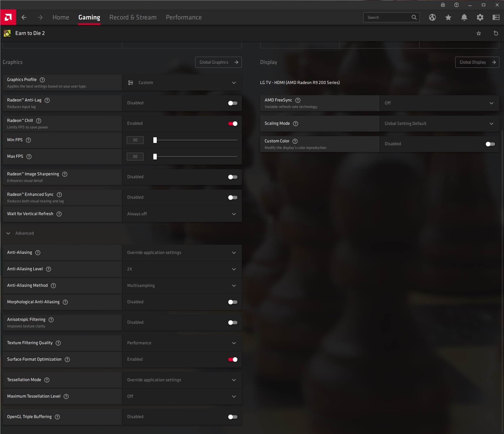
Task: Open Maximum Tessellation Level dropdown
Action: [x=182, y=396]
